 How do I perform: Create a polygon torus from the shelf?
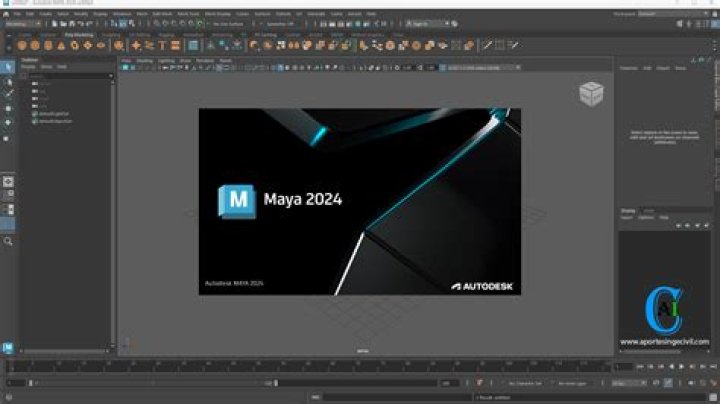(74, 45)
